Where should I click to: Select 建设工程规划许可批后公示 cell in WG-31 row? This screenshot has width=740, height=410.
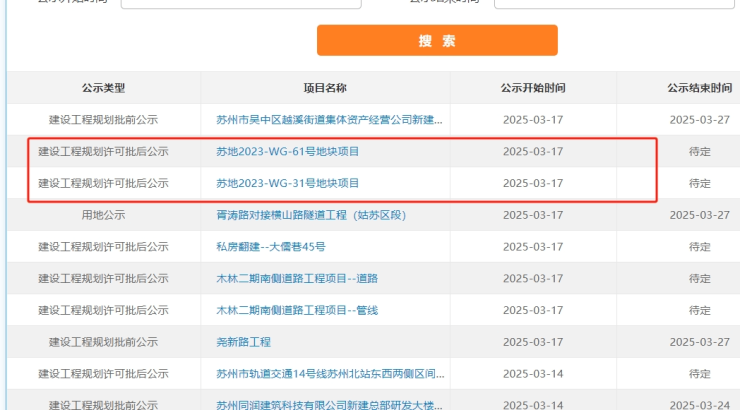[103, 183]
